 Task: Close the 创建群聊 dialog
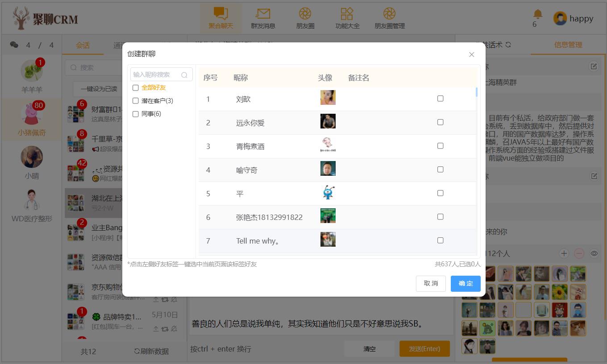coord(471,54)
